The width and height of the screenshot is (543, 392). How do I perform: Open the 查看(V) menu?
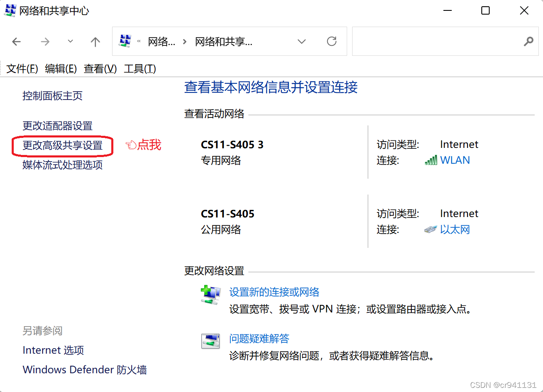pyautogui.click(x=100, y=69)
